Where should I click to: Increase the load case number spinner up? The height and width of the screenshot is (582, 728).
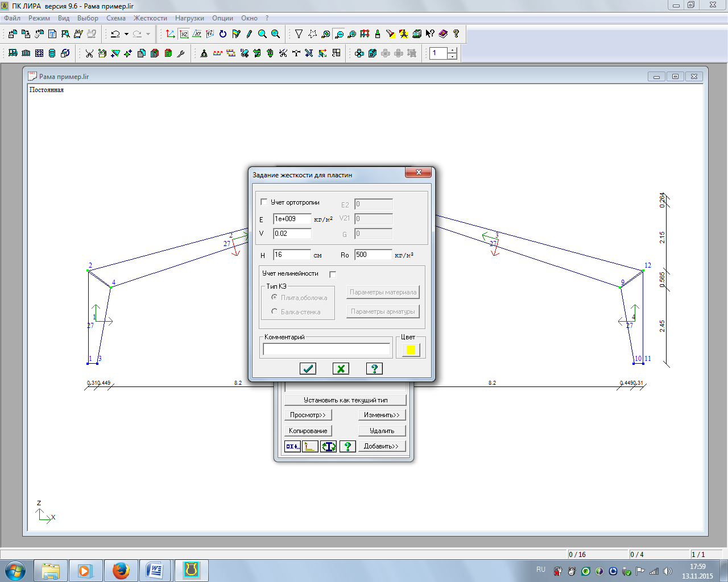[452, 51]
